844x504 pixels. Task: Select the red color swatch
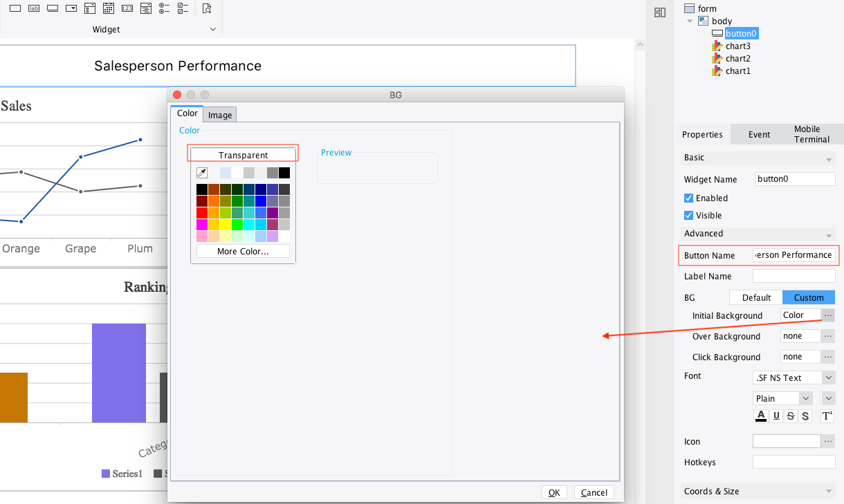point(202,213)
